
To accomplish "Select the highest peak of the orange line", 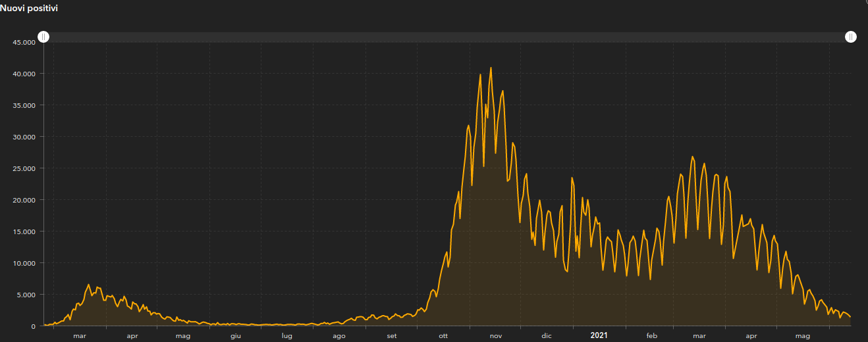I will pyautogui.click(x=491, y=68).
